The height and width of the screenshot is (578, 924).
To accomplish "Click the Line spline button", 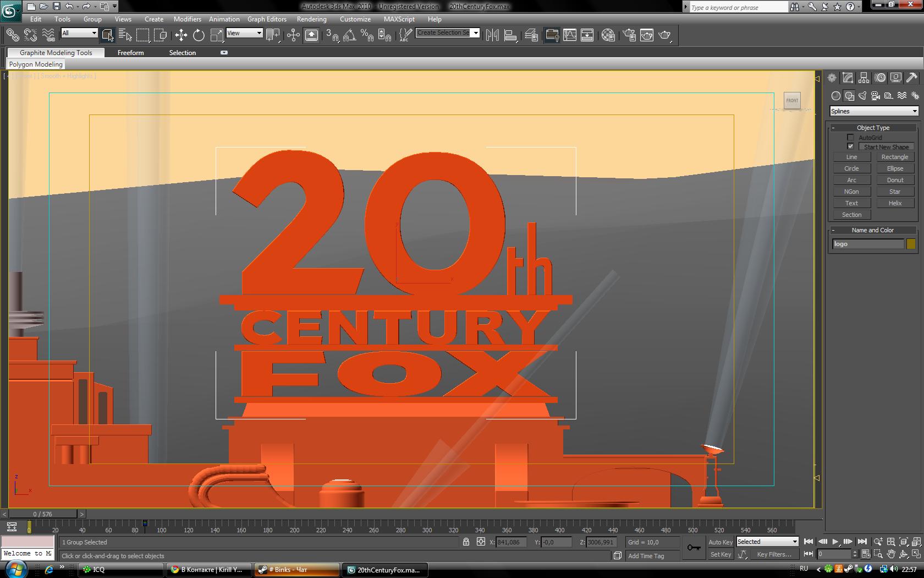I will (851, 157).
